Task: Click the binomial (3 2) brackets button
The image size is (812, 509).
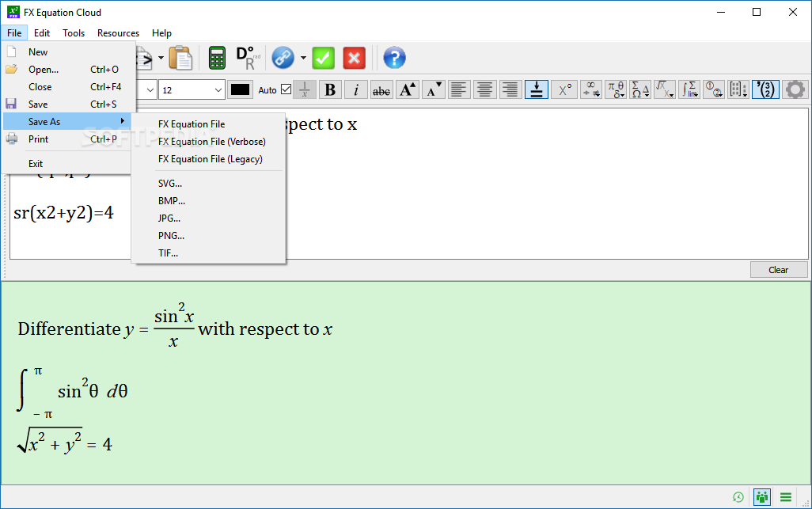Action: pyautogui.click(x=765, y=89)
